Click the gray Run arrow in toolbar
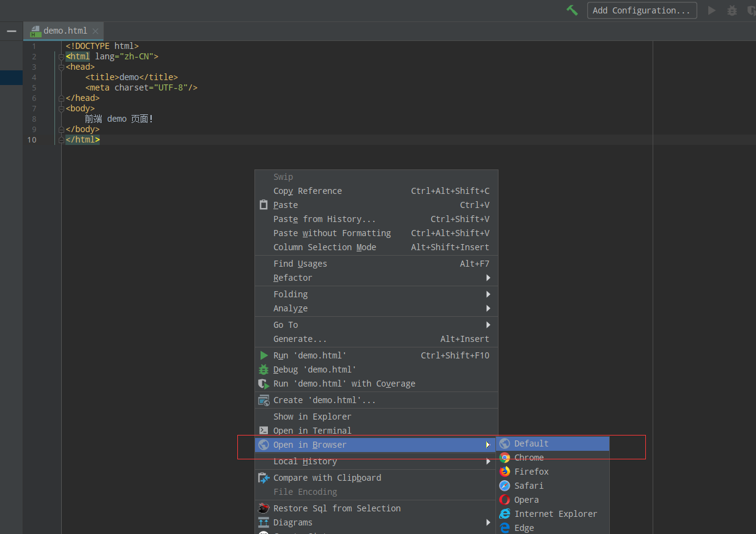756x534 pixels. point(711,10)
